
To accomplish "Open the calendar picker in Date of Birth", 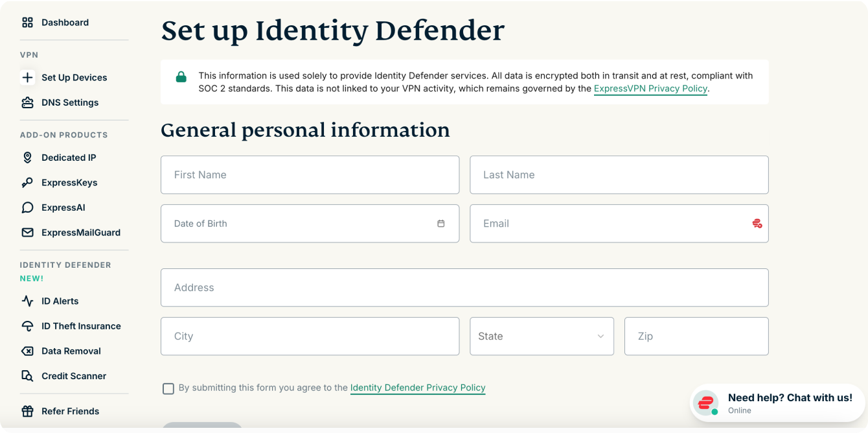I will click(x=440, y=224).
